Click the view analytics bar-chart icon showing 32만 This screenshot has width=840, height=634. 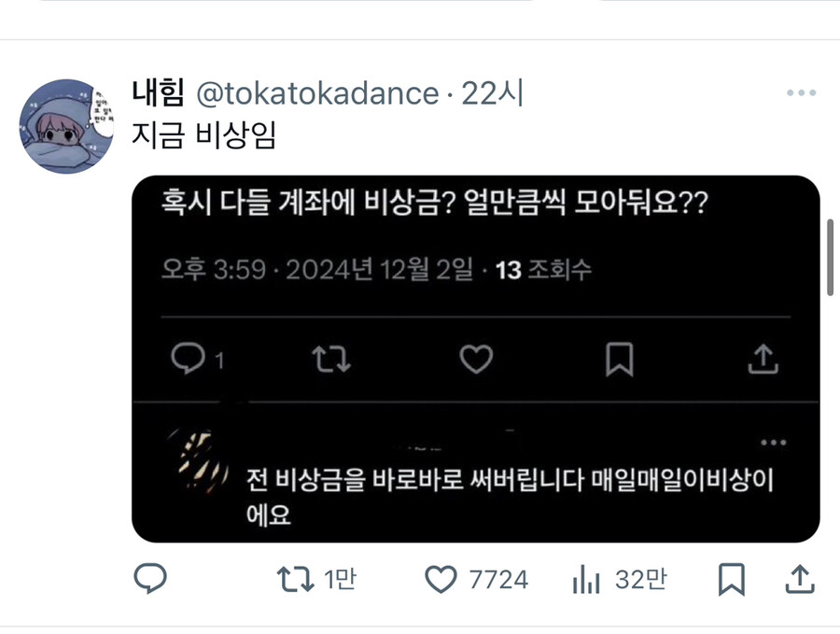click(x=586, y=580)
